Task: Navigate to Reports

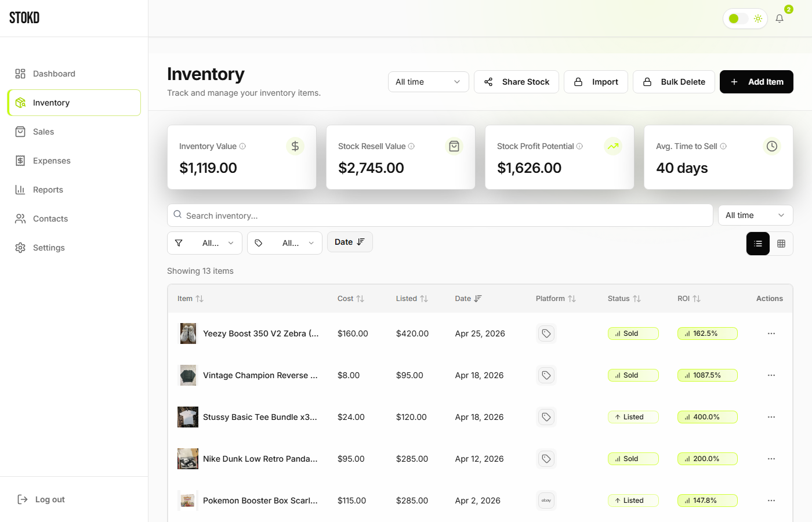Action: tap(74, 190)
